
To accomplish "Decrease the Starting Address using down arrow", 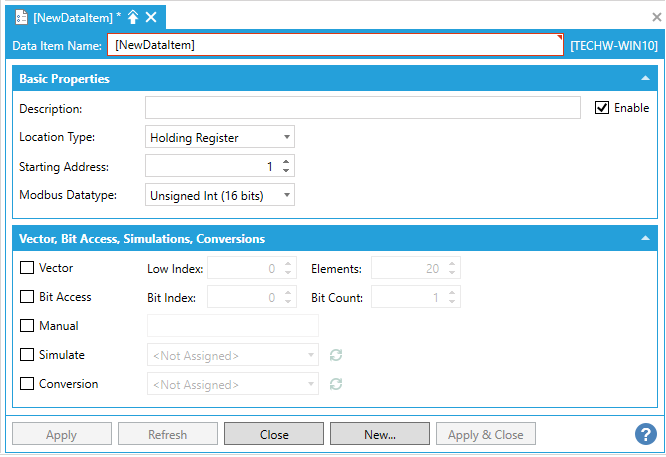I will (x=286, y=171).
